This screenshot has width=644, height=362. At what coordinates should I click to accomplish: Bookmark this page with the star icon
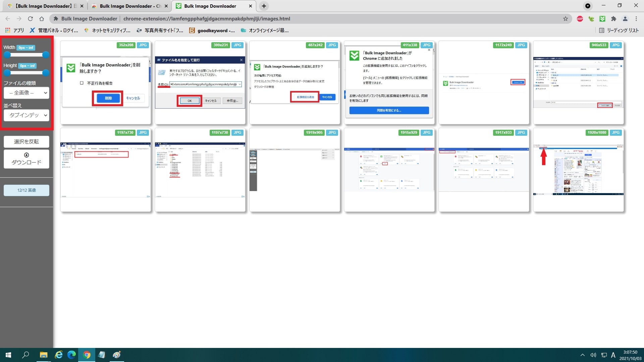pyautogui.click(x=566, y=19)
